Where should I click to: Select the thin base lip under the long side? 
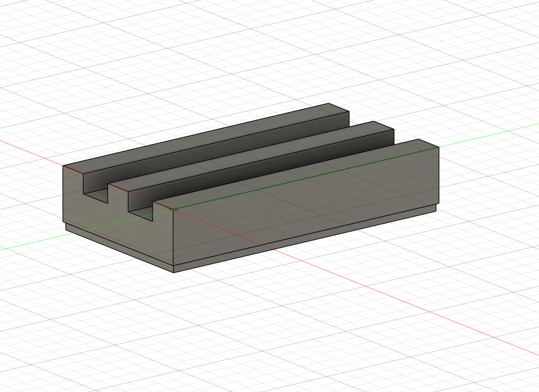[x=305, y=238]
